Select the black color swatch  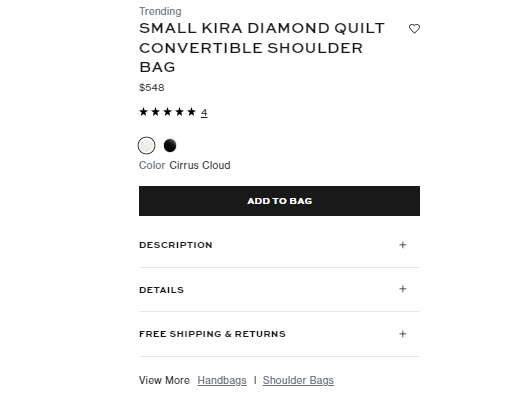click(170, 145)
